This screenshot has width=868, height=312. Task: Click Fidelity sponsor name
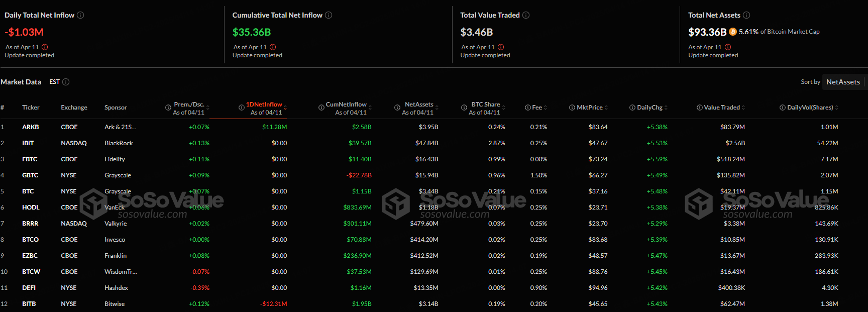point(115,159)
